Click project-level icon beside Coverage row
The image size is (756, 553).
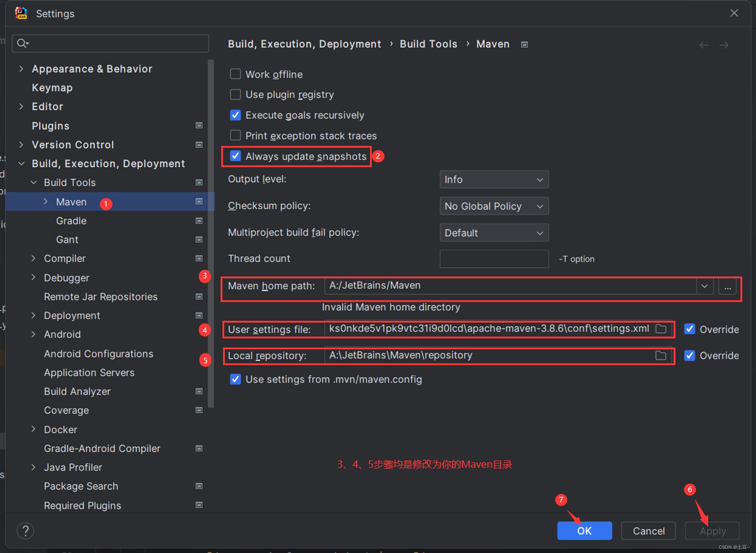(199, 410)
